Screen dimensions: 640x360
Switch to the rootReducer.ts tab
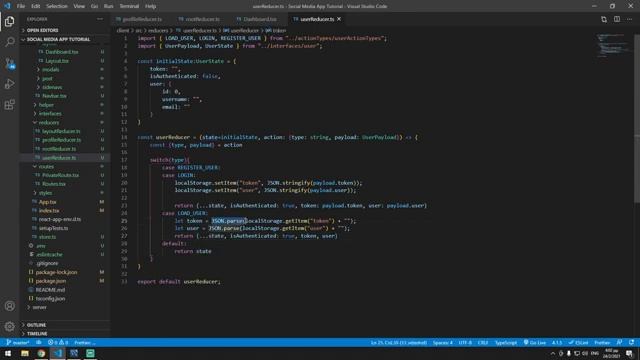tap(202, 19)
